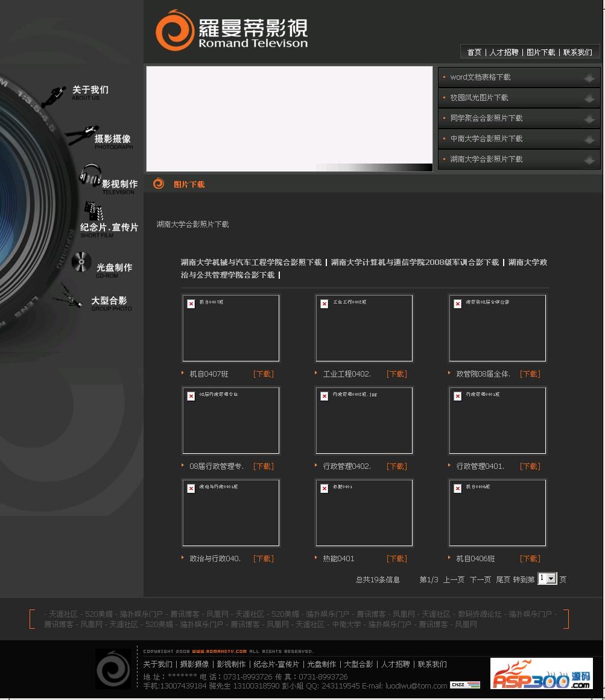The image size is (605, 700).
Task: Open thumbnail image of 政管院08届全体合影
Action: (498, 328)
